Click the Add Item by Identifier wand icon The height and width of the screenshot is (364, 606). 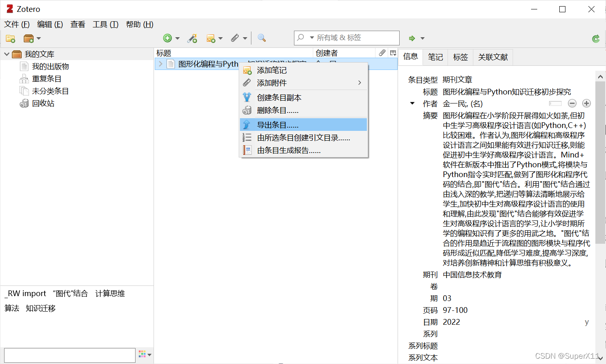pyautogui.click(x=192, y=38)
